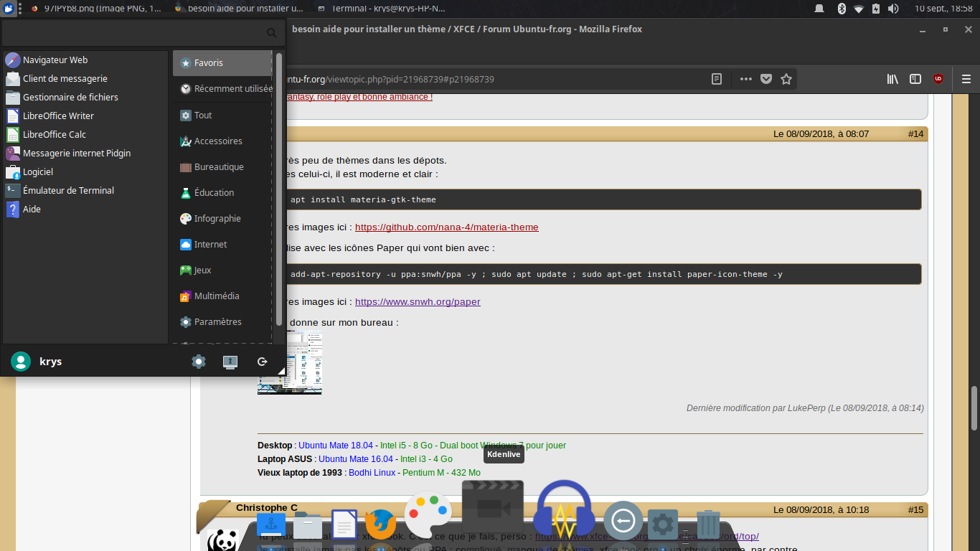Open Paramètres category
This screenshot has height=551, width=980.
(222, 321)
